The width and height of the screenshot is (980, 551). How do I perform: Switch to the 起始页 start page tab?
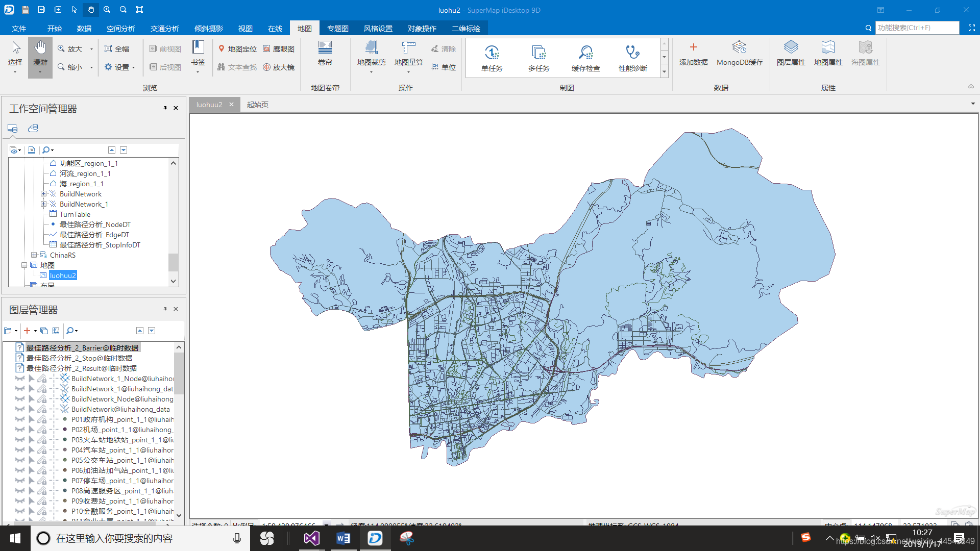(258, 105)
